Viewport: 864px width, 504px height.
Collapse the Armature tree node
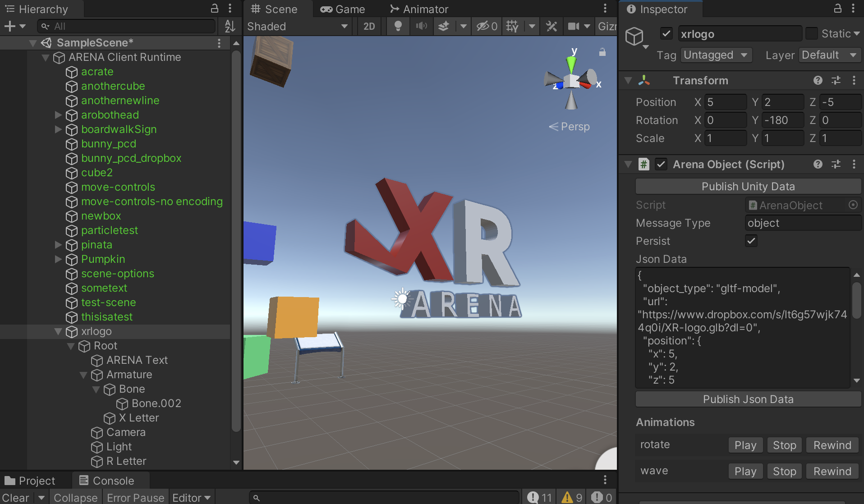[x=83, y=375]
